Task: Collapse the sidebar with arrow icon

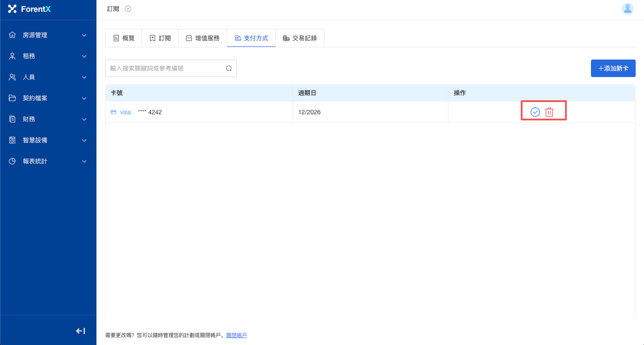Action: 81,331
